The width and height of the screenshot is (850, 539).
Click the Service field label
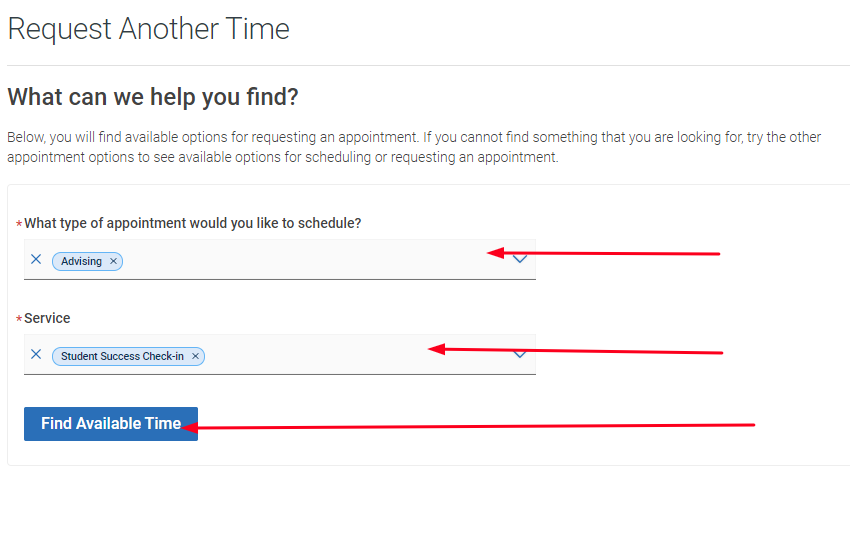point(47,318)
